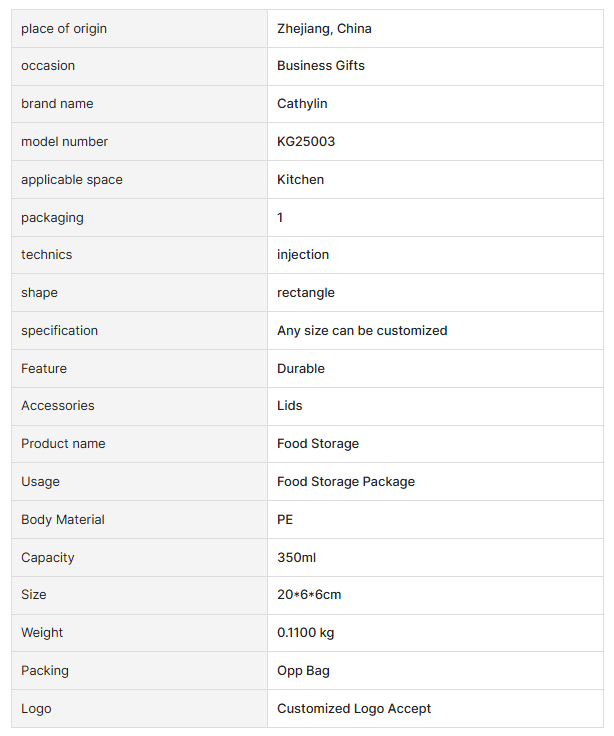
Task: Click the 'Kitchen' applicable space value
Action: click(300, 180)
